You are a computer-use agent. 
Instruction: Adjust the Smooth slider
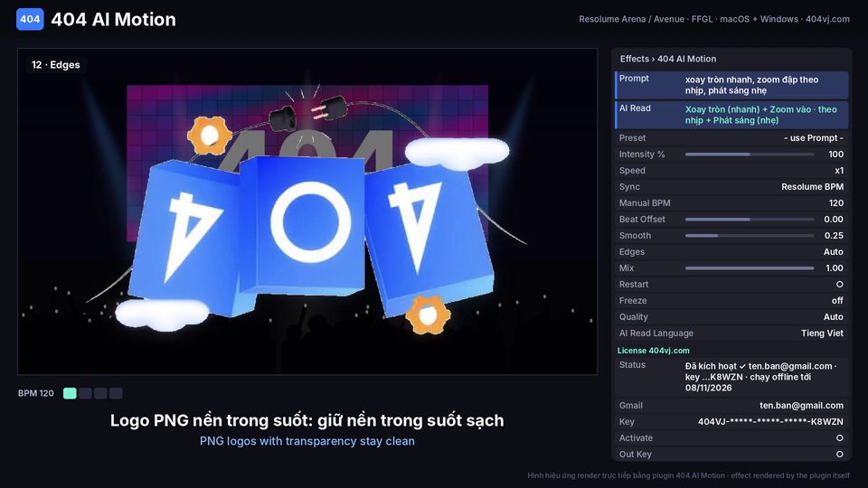click(750, 236)
